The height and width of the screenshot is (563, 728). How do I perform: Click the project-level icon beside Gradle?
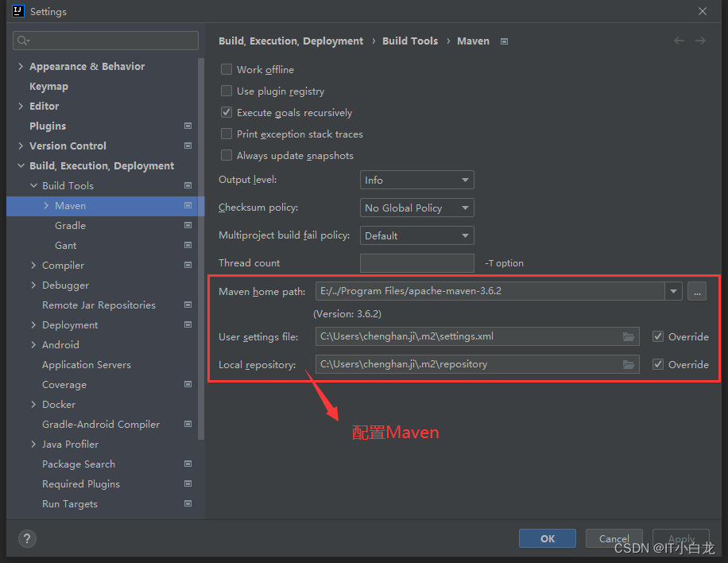click(x=188, y=225)
